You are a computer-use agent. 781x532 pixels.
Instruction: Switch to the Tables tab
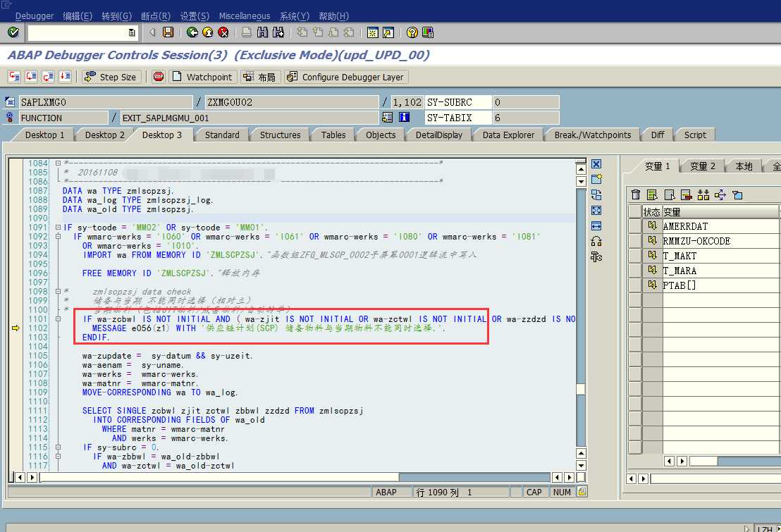pyautogui.click(x=333, y=135)
